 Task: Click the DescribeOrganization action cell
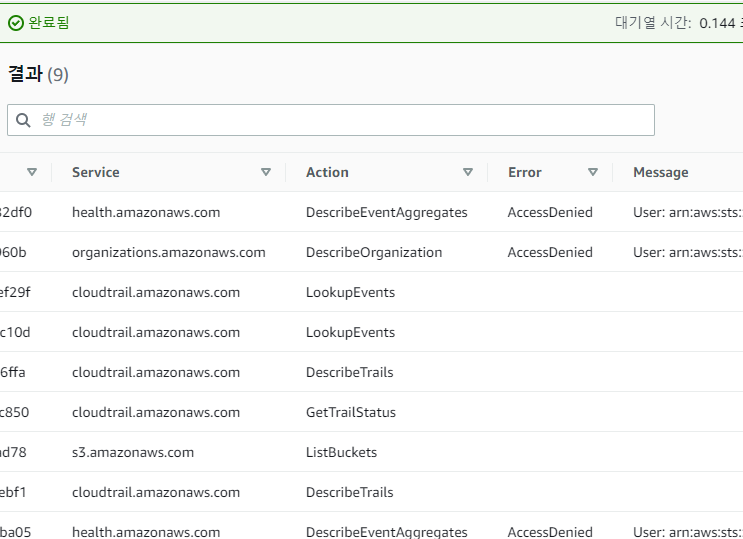click(x=374, y=252)
